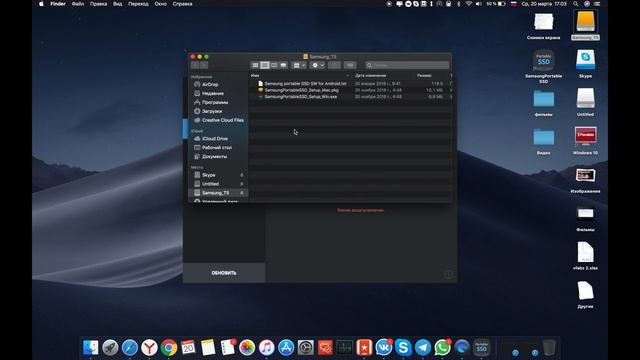Focus the Finder search field
This screenshot has height=360, width=640.
click(x=407, y=65)
